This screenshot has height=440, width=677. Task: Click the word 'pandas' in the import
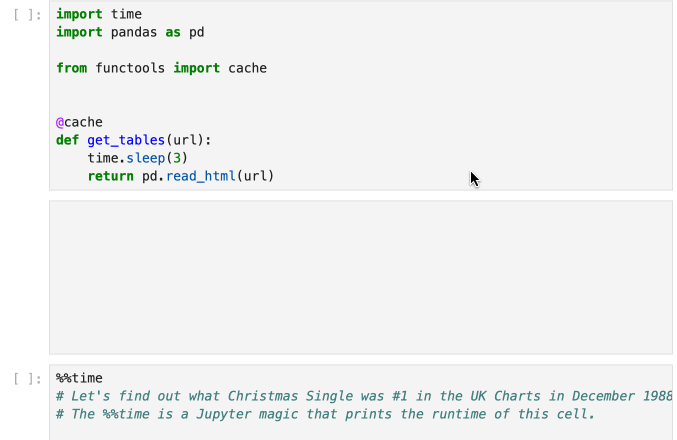tap(134, 32)
